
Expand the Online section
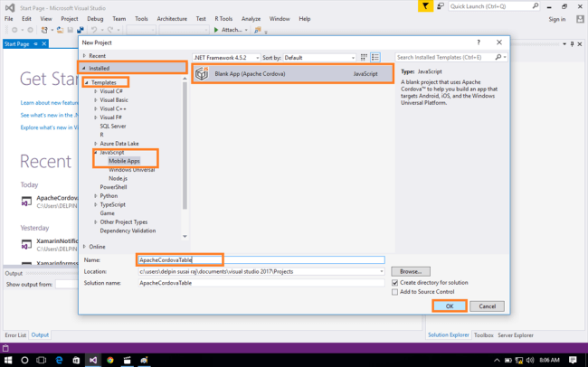pyautogui.click(x=85, y=247)
